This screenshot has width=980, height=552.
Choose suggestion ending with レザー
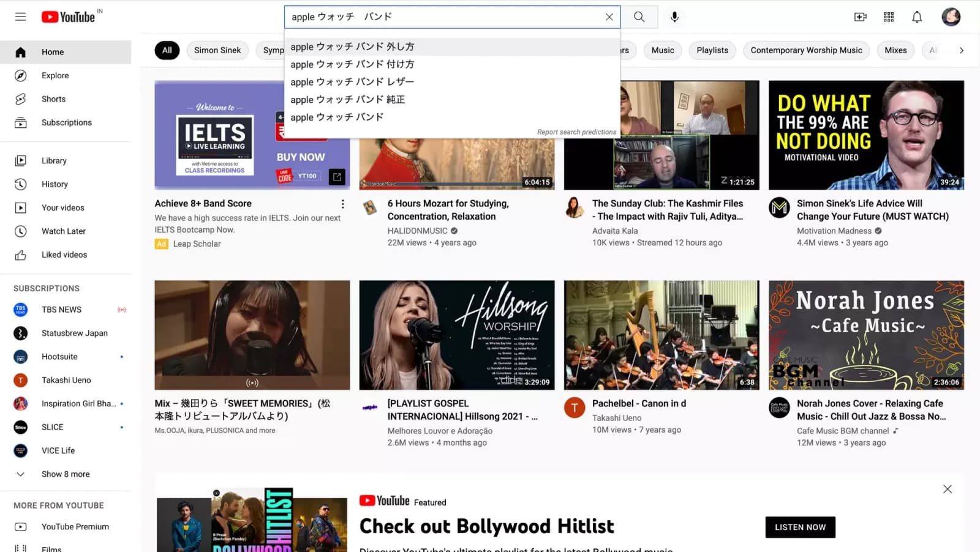pyautogui.click(x=352, y=82)
